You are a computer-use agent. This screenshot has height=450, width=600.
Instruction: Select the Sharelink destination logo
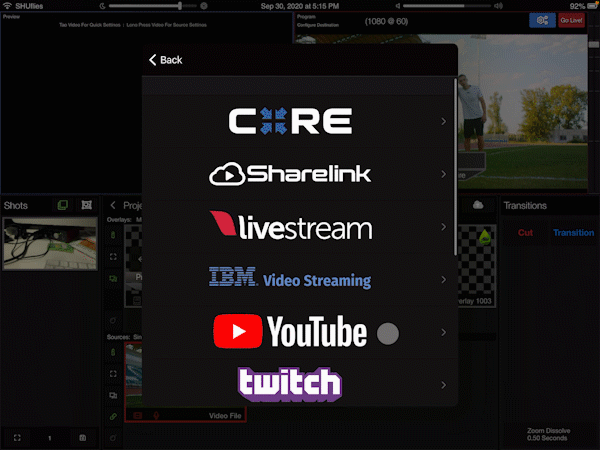coord(290,174)
